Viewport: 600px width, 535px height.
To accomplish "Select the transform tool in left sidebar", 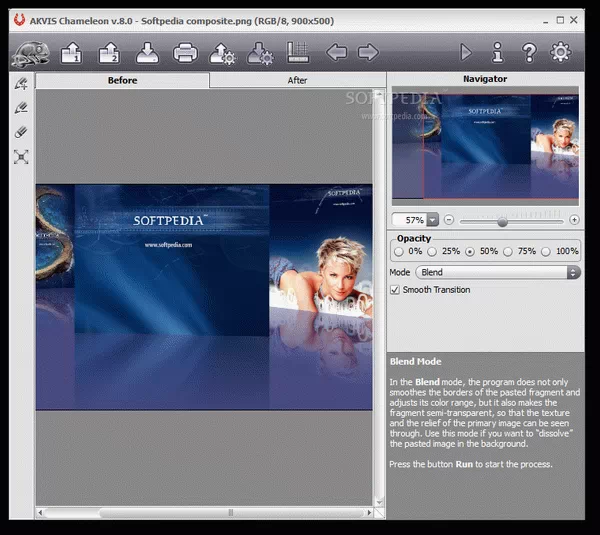I will (21, 156).
